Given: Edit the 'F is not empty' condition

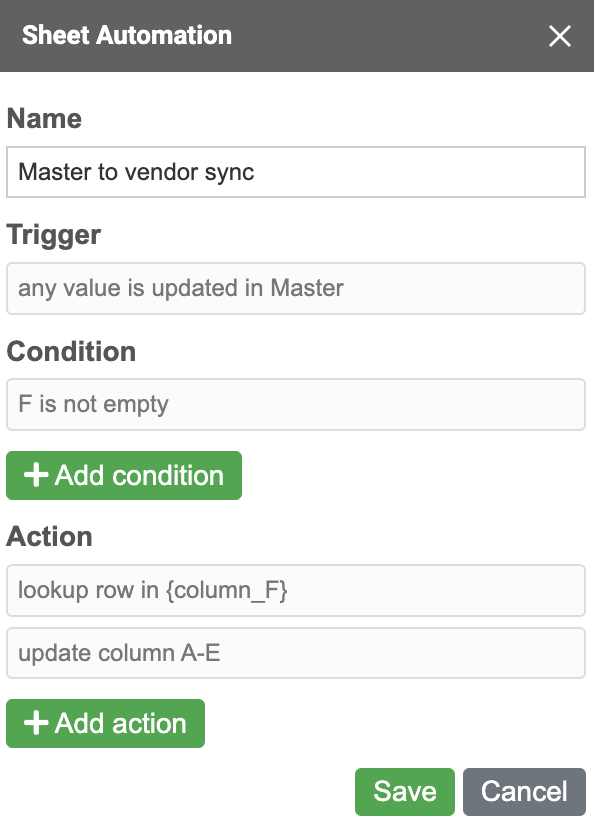Looking at the screenshot, I should coord(296,404).
